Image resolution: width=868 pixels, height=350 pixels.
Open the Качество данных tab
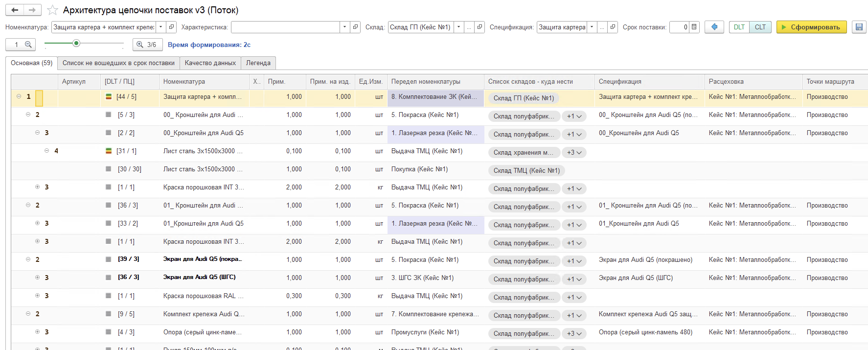210,63
